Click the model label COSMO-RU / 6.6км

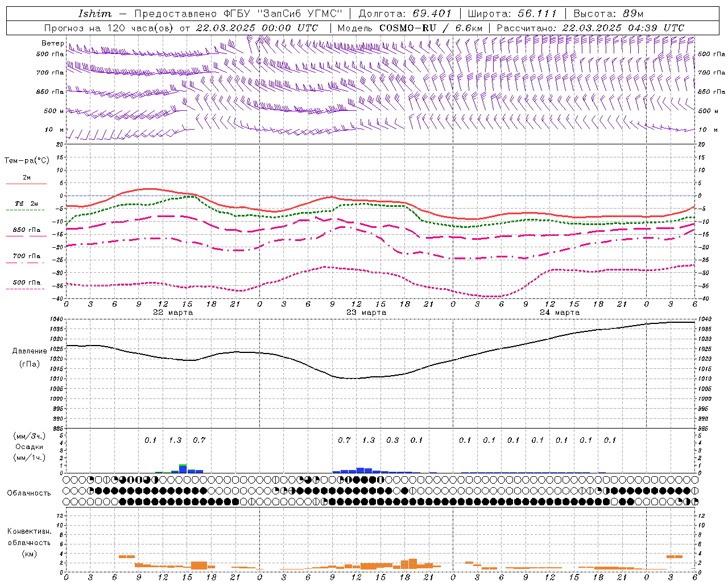pyautogui.click(x=431, y=28)
